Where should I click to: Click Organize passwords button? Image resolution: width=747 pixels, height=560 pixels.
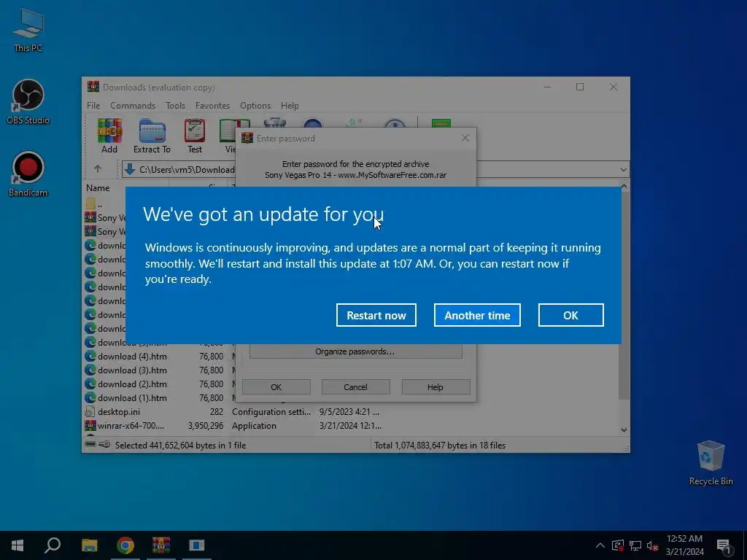pyautogui.click(x=355, y=351)
